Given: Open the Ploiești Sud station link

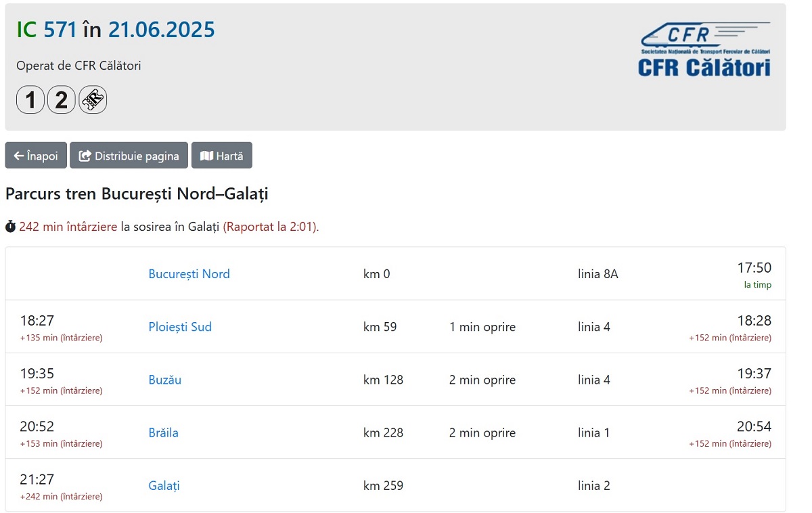Looking at the screenshot, I should (x=180, y=327).
